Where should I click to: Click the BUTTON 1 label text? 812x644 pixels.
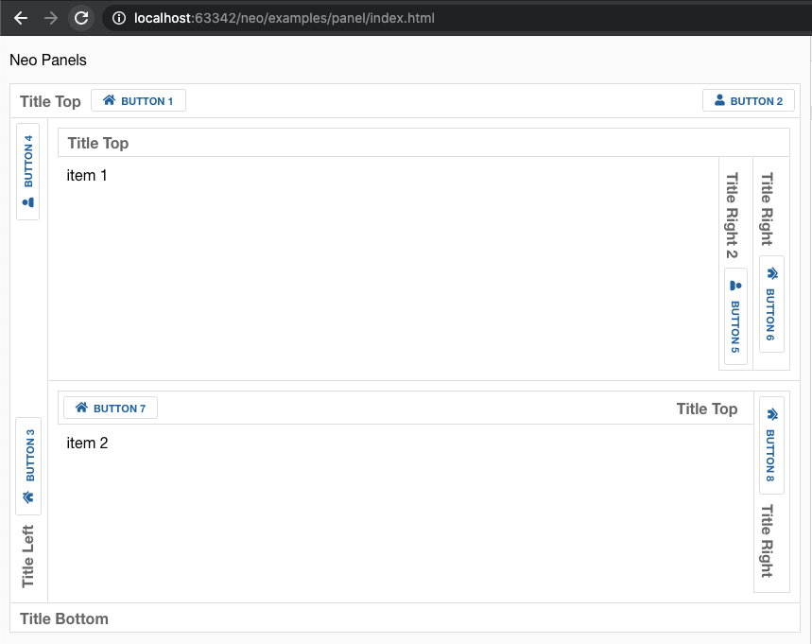(147, 101)
